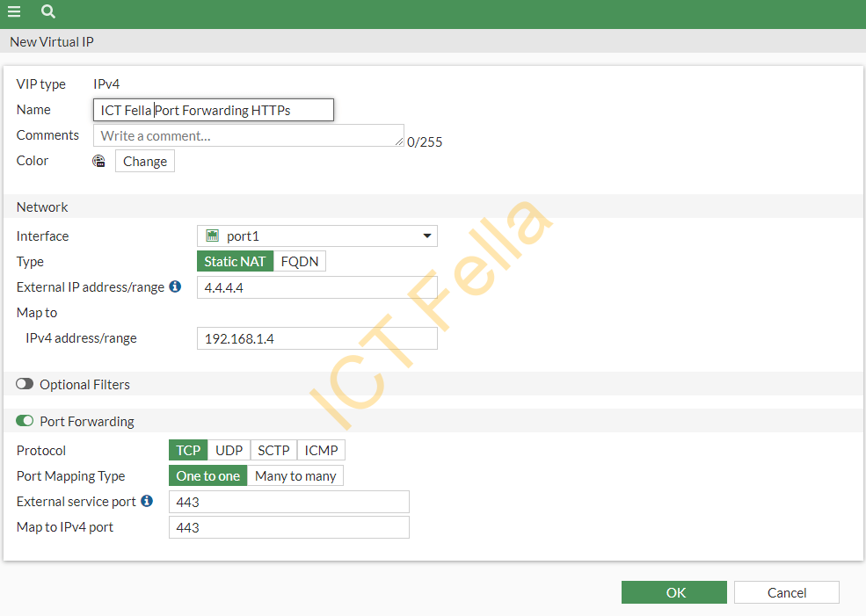Click the search icon in the top bar
Viewport: 866px width, 616px height.
[x=47, y=13]
